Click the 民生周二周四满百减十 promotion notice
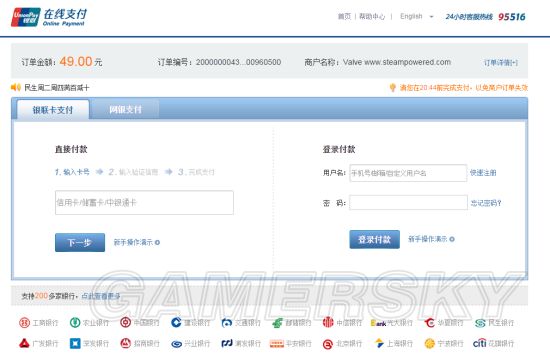This screenshot has width=550, height=363. coord(56,87)
